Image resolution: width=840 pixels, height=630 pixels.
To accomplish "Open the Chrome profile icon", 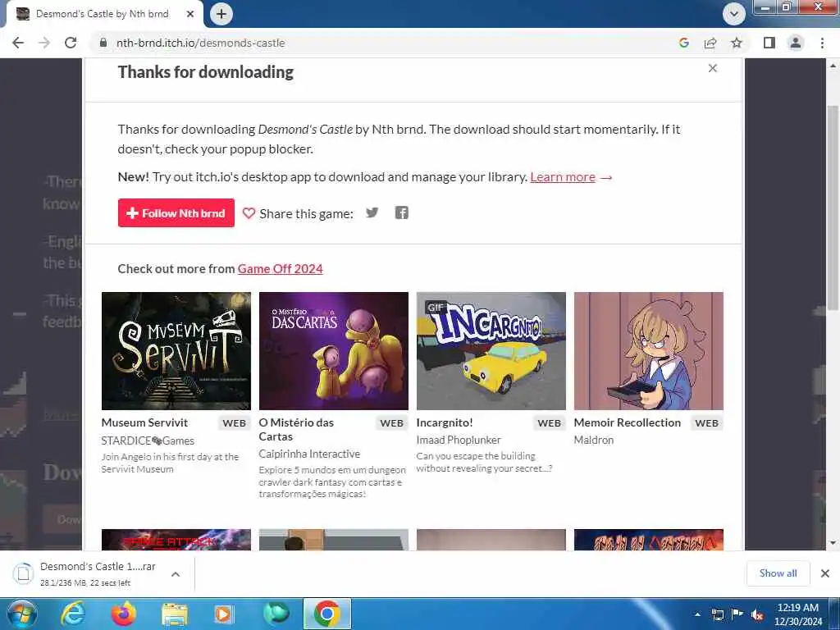I will (x=796, y=43).
